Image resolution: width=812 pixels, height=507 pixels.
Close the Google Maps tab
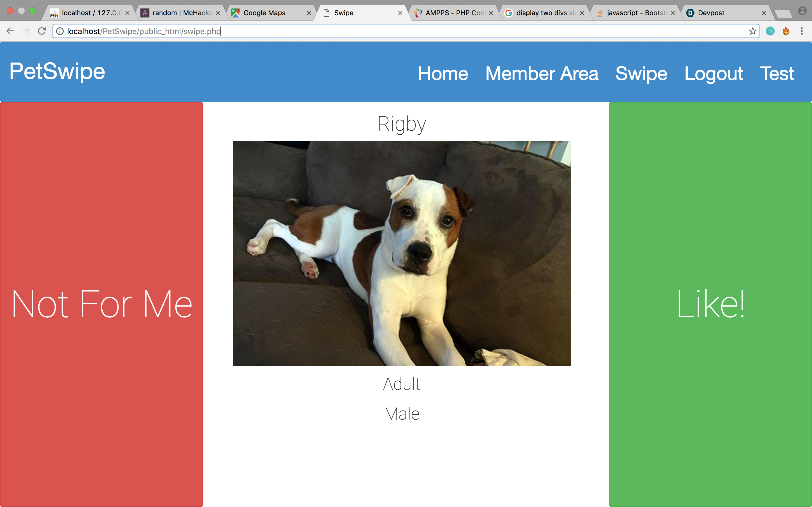(x=309, y=13)
